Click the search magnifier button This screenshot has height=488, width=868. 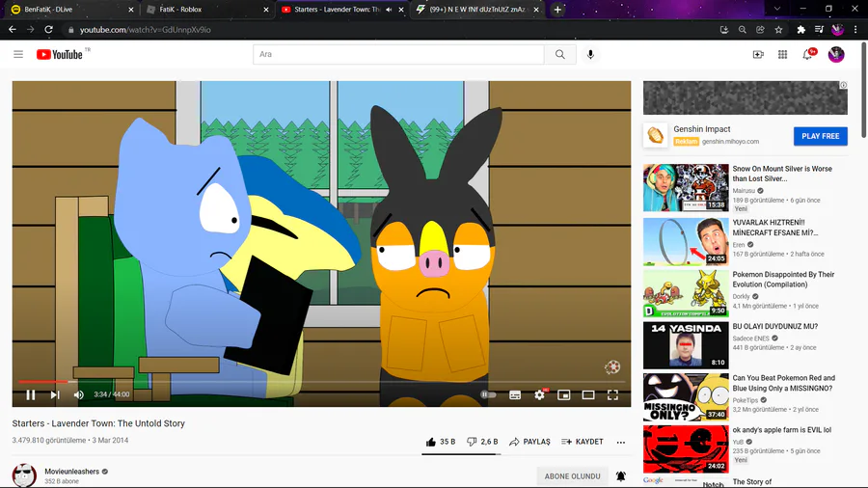coord(560,54)
